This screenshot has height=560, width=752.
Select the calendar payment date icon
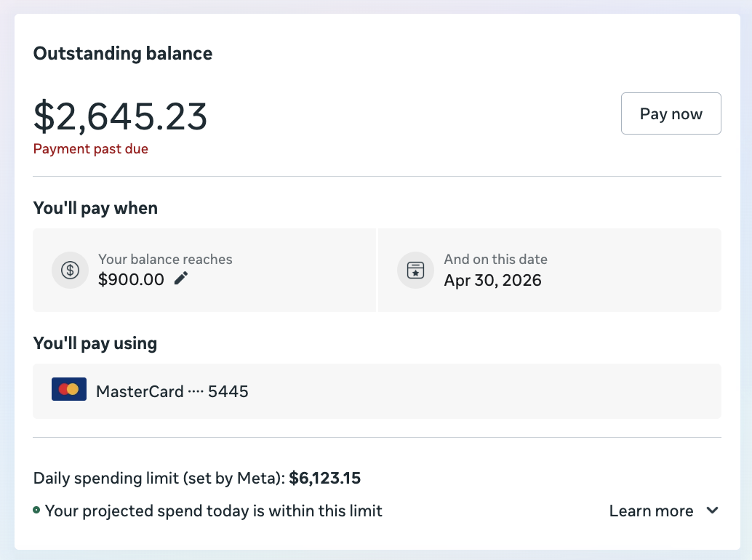click(x=415, y=270)
